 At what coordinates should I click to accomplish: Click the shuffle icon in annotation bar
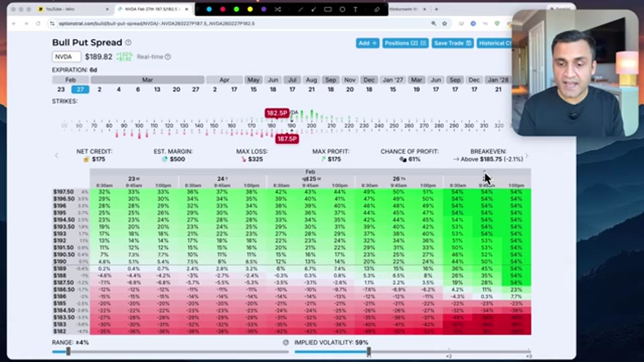(x=278, y=9)
